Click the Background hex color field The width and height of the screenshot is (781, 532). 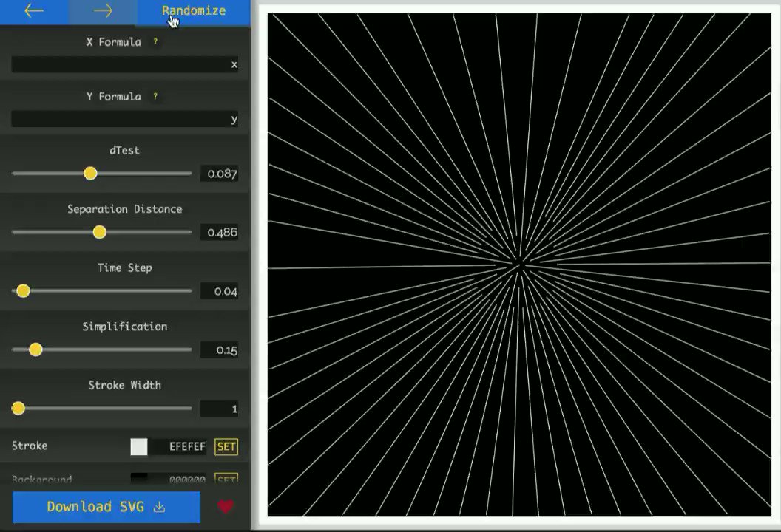point(179,478)
